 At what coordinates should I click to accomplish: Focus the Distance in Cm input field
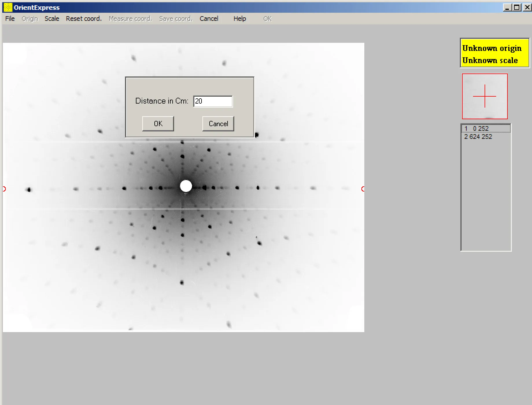point(213,101)
